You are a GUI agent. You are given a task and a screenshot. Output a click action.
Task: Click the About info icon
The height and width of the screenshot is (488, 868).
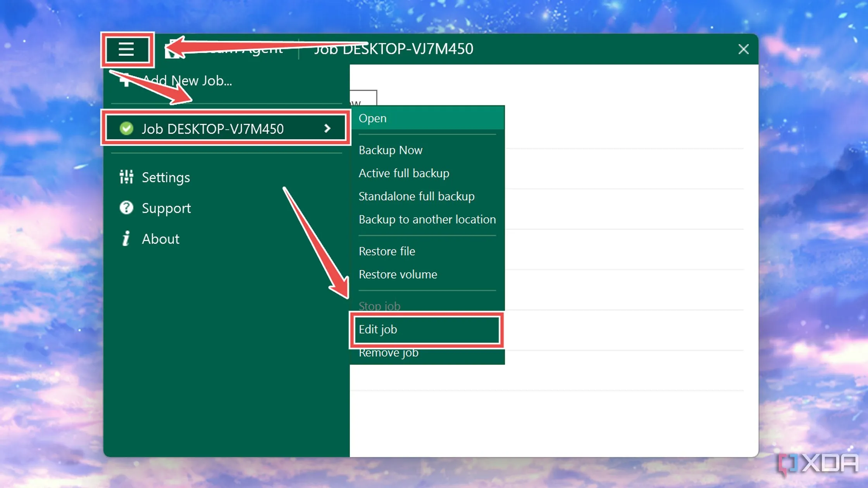pos(126,239)
